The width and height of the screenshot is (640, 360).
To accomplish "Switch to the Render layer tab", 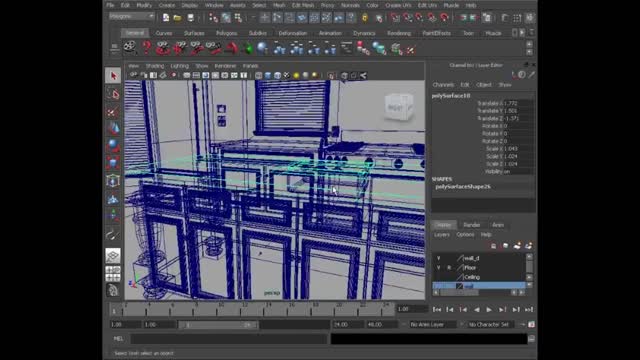I will 471,225.
